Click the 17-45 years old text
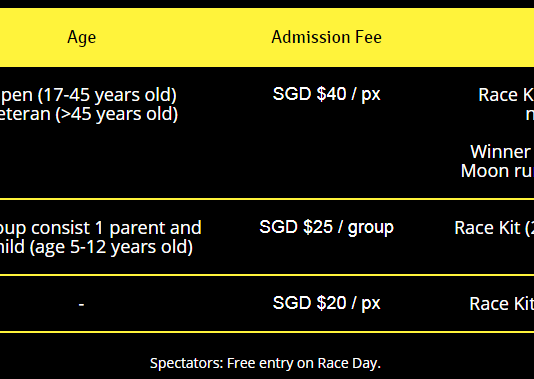 coord(107,95)
